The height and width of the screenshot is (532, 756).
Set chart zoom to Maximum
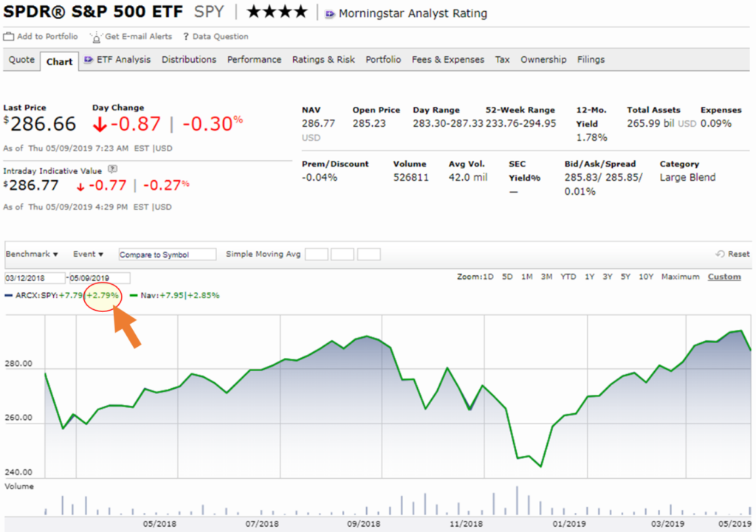tap(680, 277)
